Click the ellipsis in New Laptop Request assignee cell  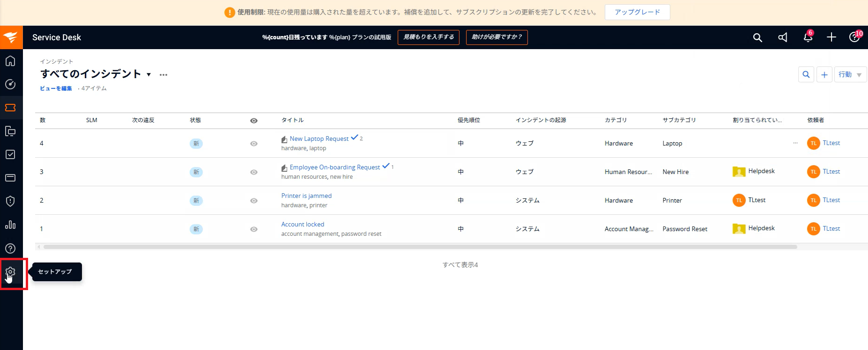(795, 143)
